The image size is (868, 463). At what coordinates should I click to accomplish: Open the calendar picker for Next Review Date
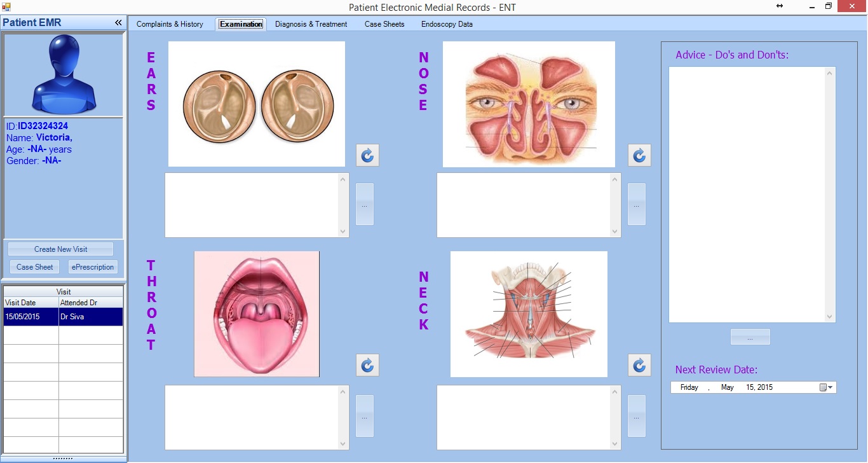click(825, 387)
